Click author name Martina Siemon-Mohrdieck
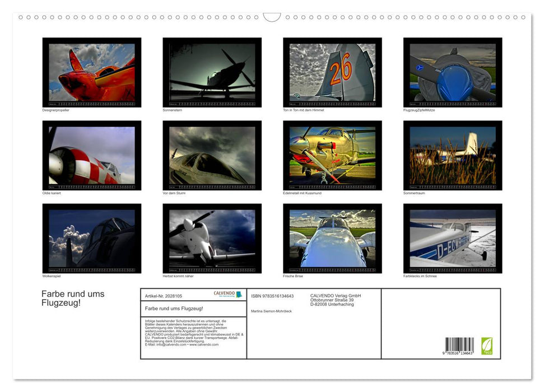This screenshot has height=392, width=544. coord(271,311)
